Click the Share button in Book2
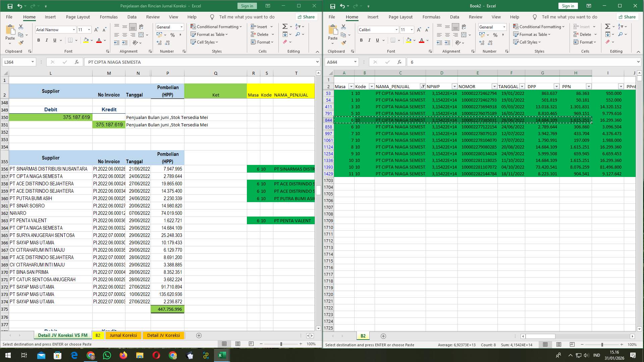 628,17
